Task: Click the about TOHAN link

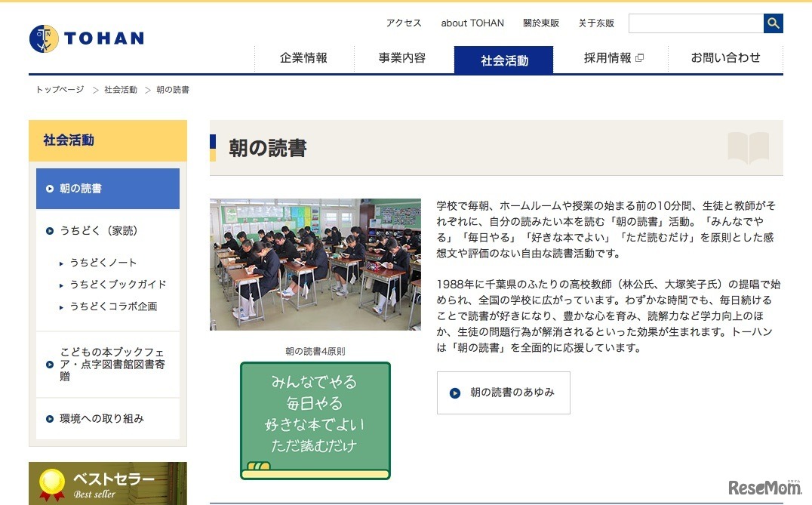Action: [x=472, y=23]
